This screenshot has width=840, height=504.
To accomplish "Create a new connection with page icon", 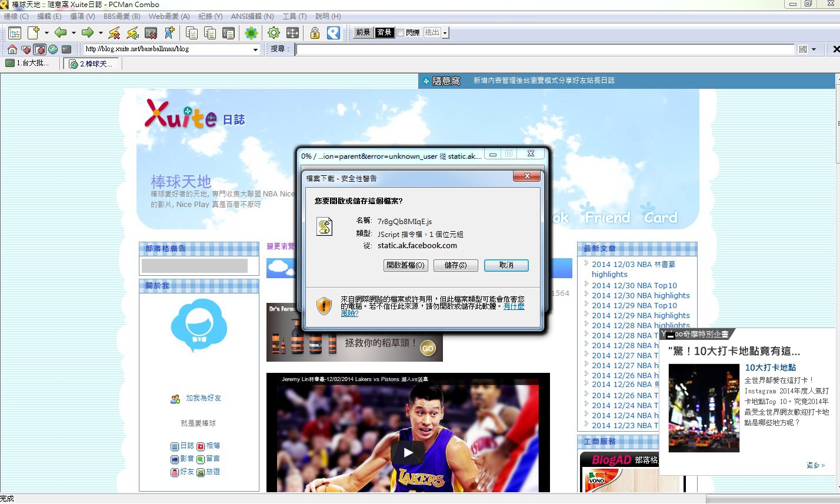I will [34, 33].
